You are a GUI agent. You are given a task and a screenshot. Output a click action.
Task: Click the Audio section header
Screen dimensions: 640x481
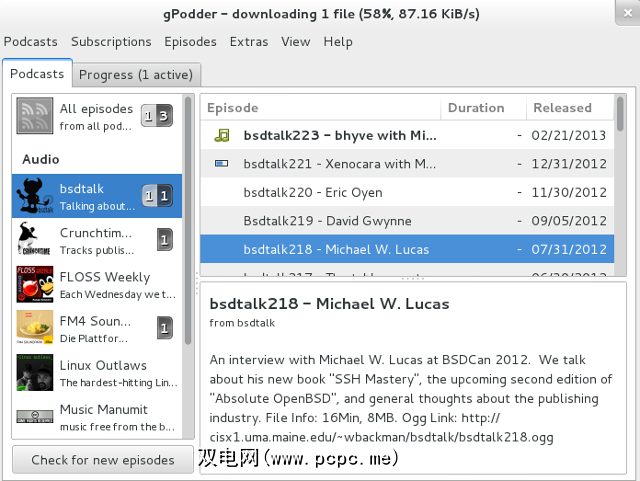(x=41, y=159)
